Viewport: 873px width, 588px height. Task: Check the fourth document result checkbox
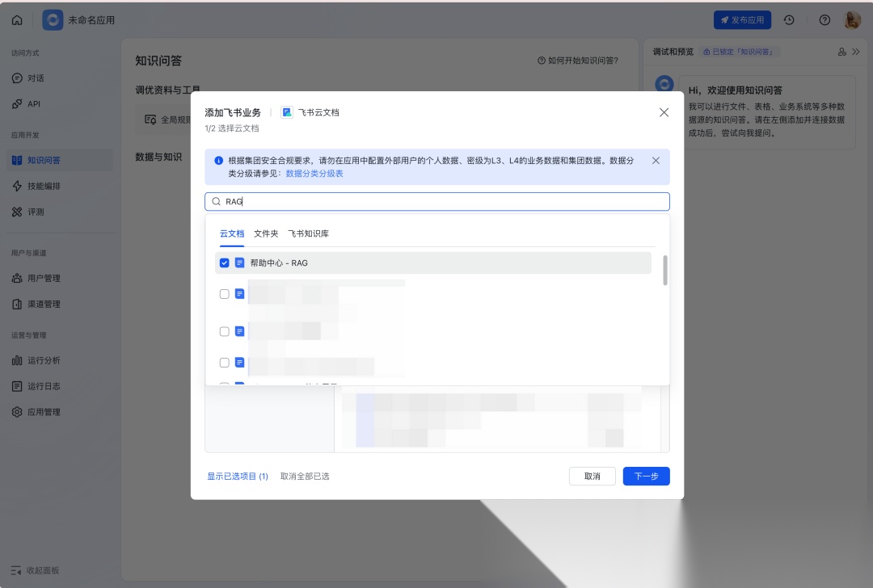coord(225,363)
